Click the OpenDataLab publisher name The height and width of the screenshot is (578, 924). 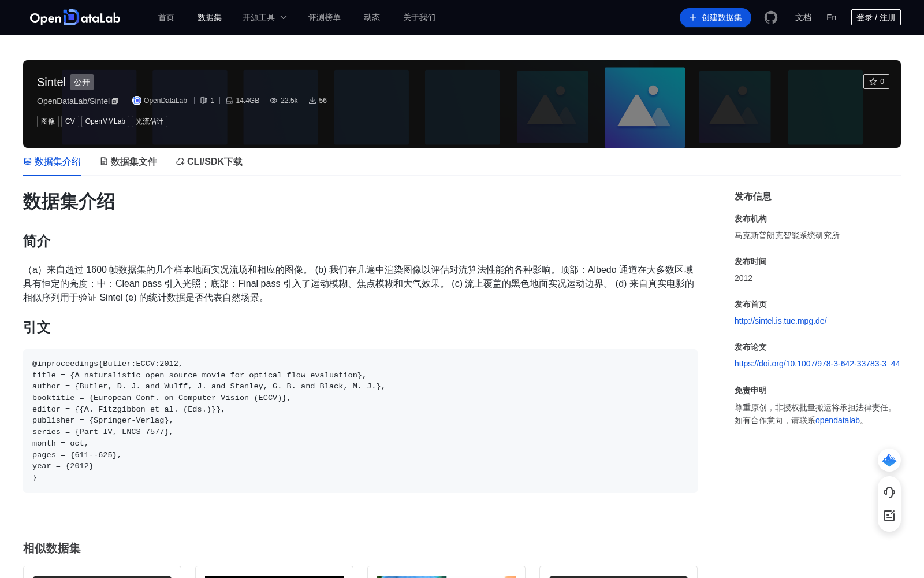point(165,101)
